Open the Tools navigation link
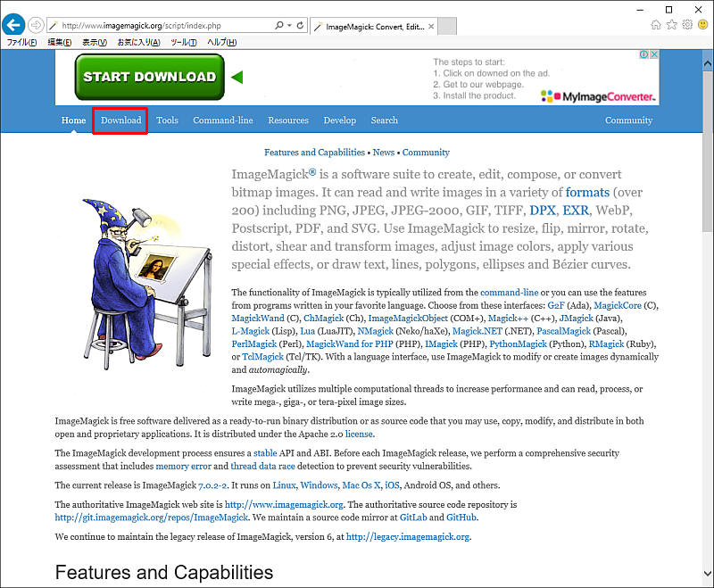This screenshot has height=588, width=714. 167,120
